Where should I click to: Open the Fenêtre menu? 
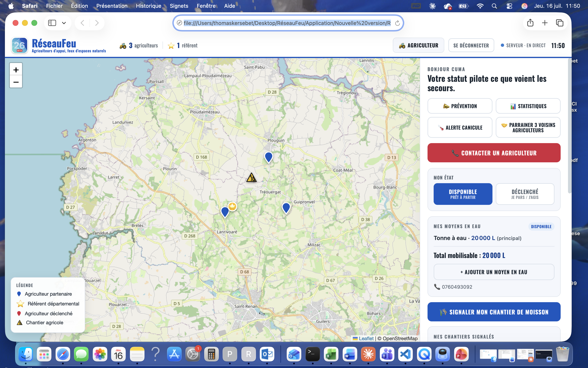[x=206, y=6]
